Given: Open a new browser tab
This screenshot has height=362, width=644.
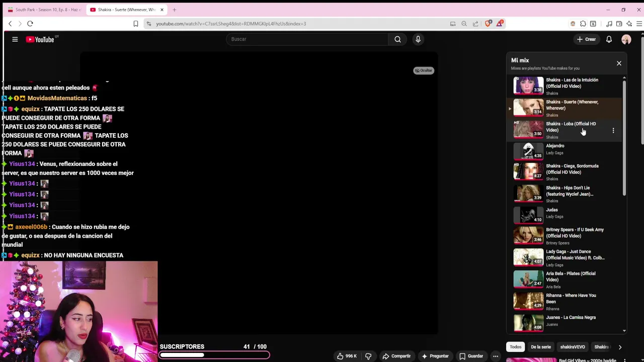Looking at the screenshot, I should pos(174,10).
